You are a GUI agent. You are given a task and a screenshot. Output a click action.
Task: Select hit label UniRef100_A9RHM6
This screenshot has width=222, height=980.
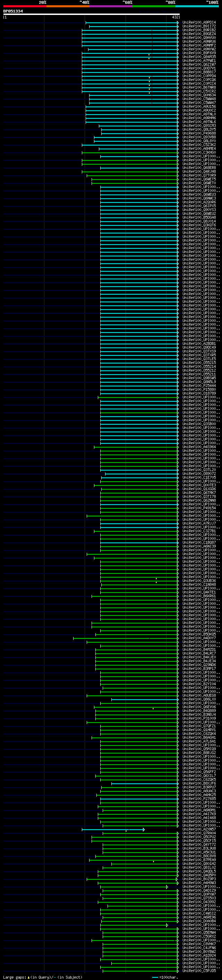pyautogui.click(x=199, y=118)
